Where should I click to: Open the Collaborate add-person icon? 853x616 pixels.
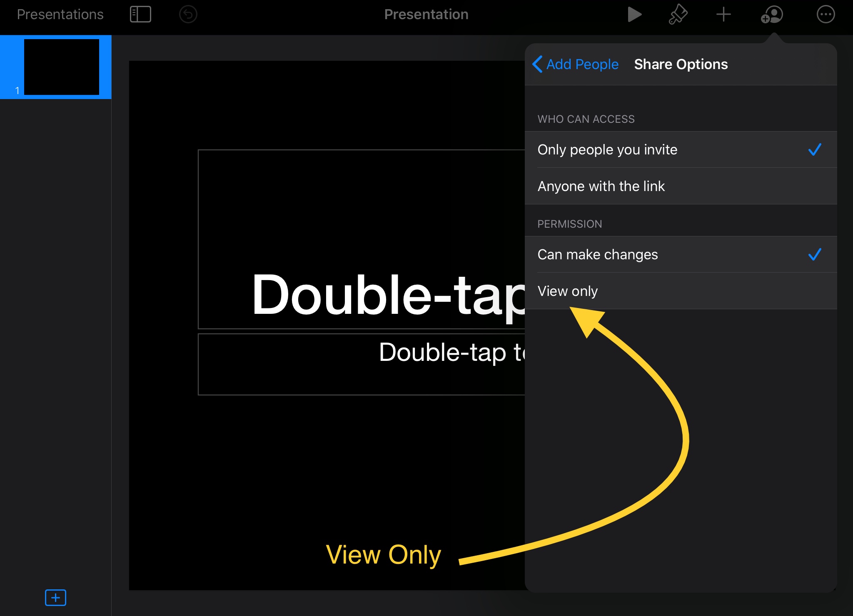pos(772,15)
